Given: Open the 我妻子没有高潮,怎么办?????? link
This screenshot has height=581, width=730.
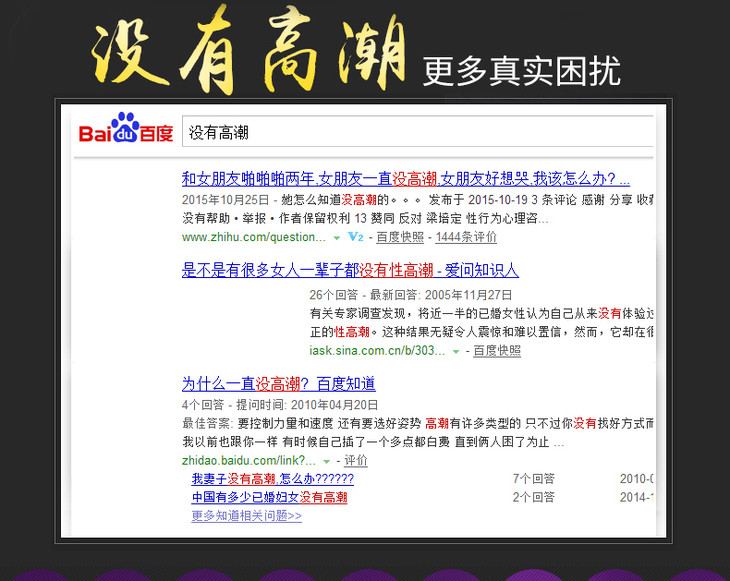Looking at the screenshot, I should [x=273, y=479].
